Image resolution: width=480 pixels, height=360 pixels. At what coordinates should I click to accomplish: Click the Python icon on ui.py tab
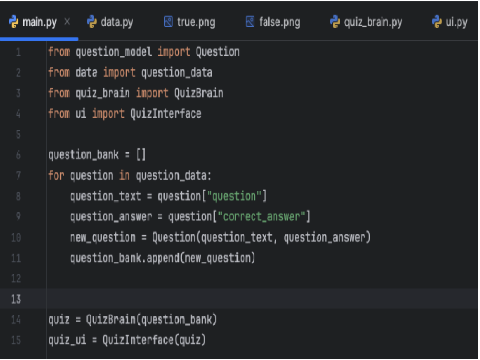coord(437,22)
